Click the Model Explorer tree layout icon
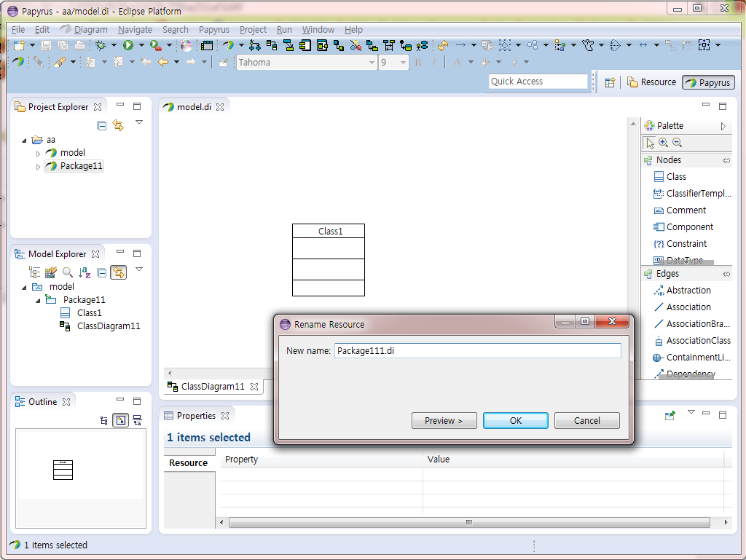 (x=34, y=272)
